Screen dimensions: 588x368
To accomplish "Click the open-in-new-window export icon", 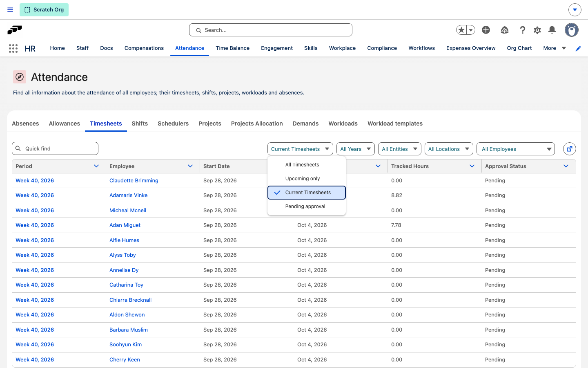I will pyautogui.click(x=570, y=149).
